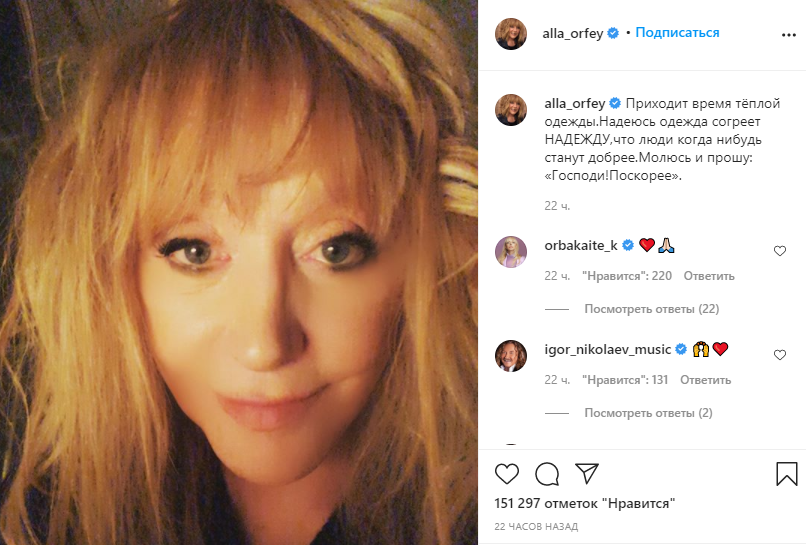Screen dimensions: 806x545
Task: Like the orbakaite_k comment
Action: point(780,251)
